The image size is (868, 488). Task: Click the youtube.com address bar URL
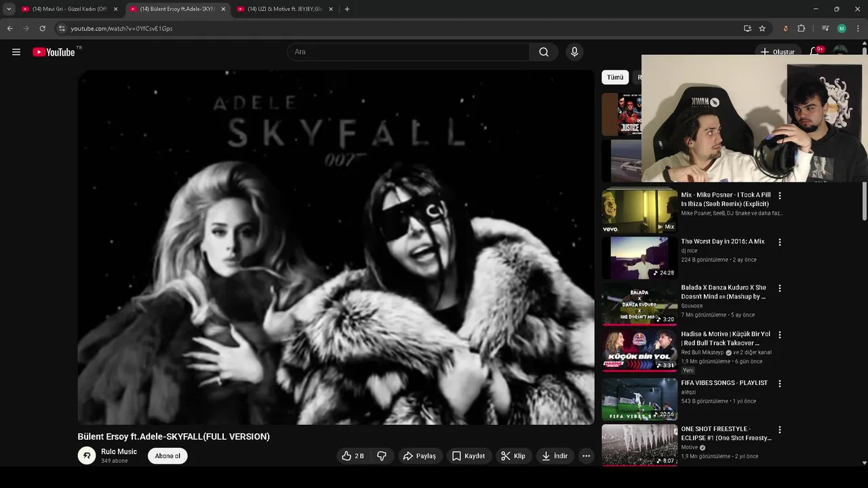tap(122, 28)
